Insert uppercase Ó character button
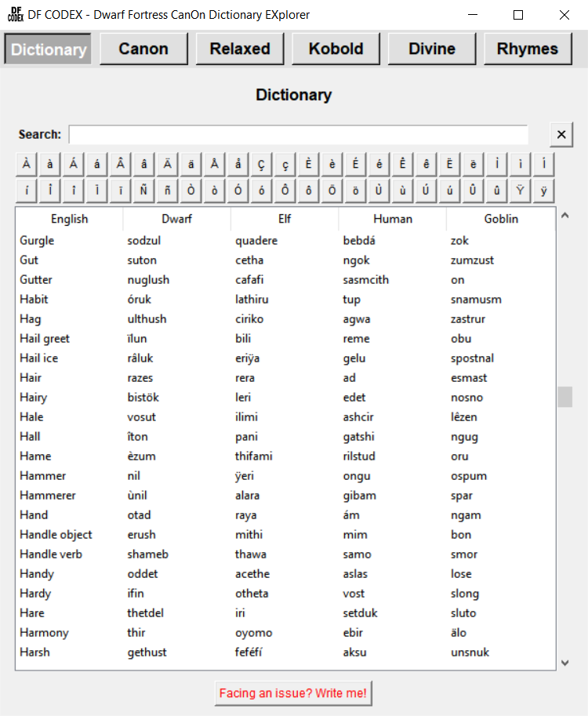Screen dimensions: 588x716 click(238, 191)
